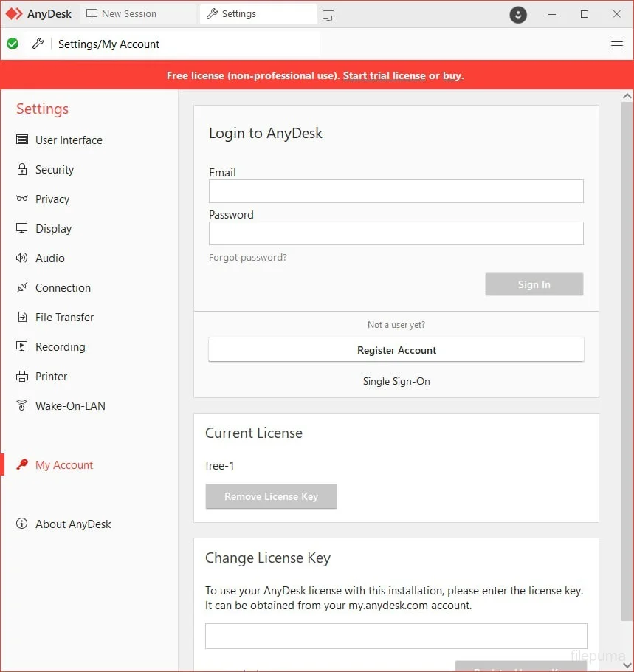Click the green connection status checkmark

click(x=13, y=44)
